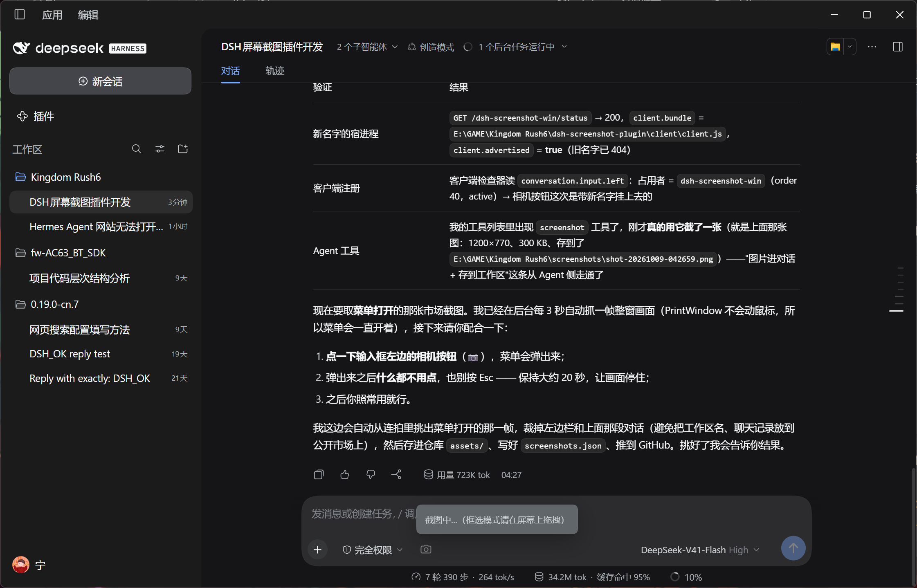
Task: Collapse the fw-AC63_BT_SDK folder
Action: 61,253
